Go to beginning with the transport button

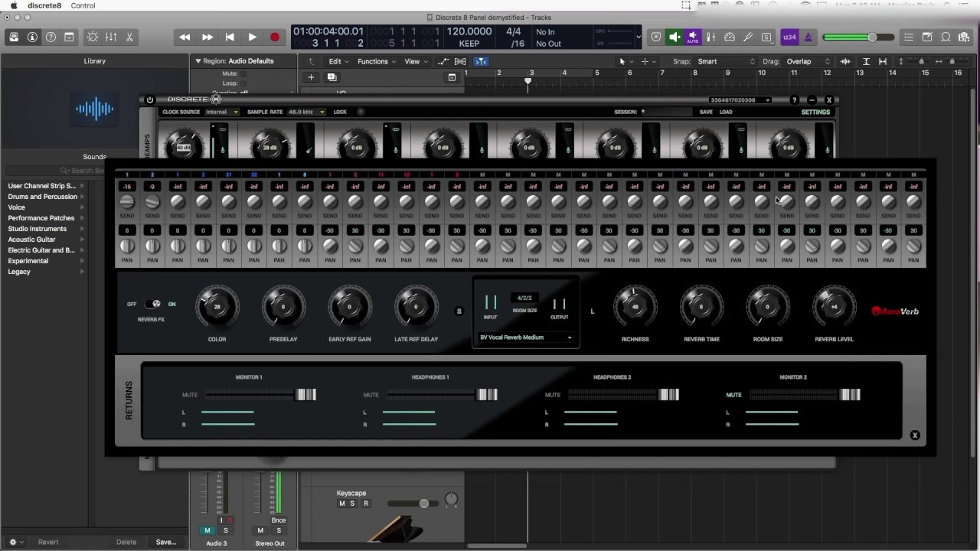click(x=230, y=37)
